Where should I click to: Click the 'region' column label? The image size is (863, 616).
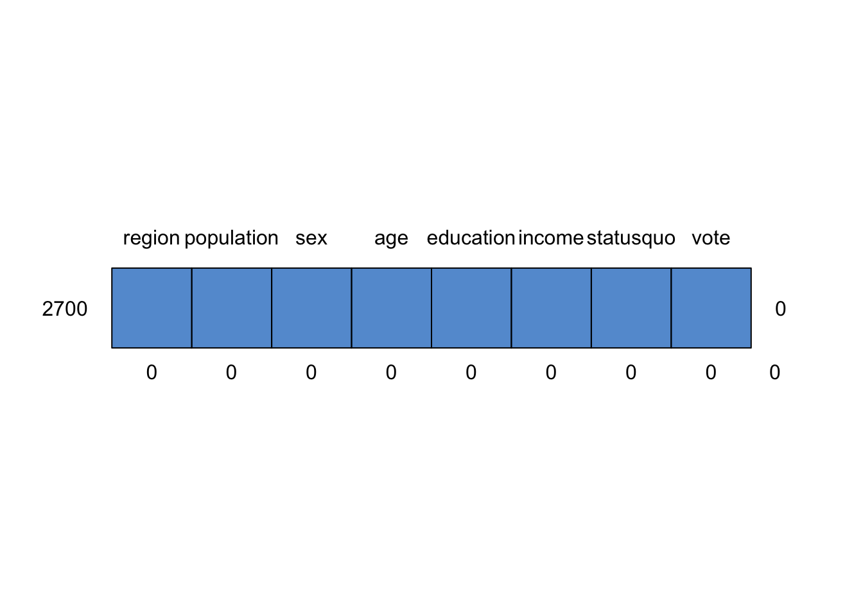pyautogui.click(x=152, y=238)
